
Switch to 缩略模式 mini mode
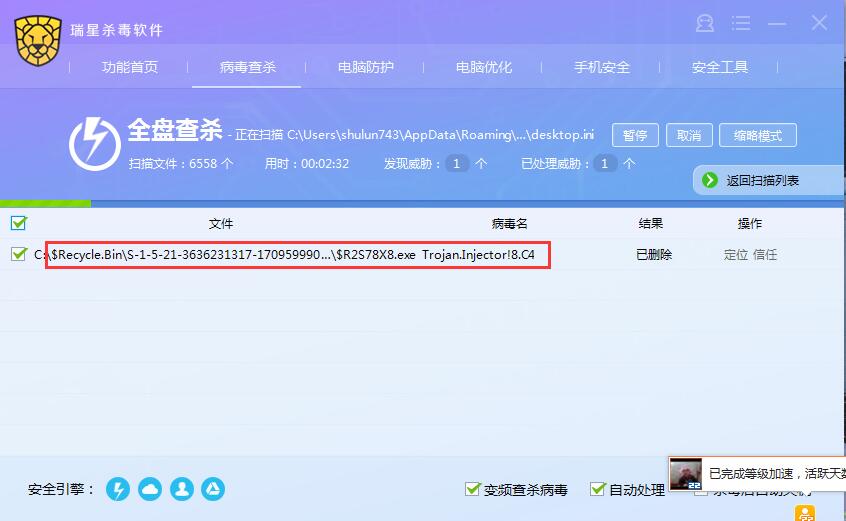[x=758, y=135]
